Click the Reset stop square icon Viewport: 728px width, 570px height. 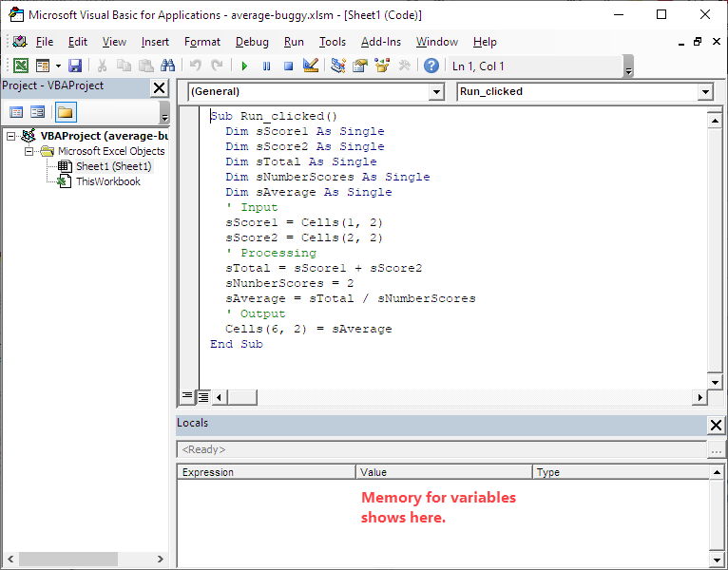click(x=288, y=66)
